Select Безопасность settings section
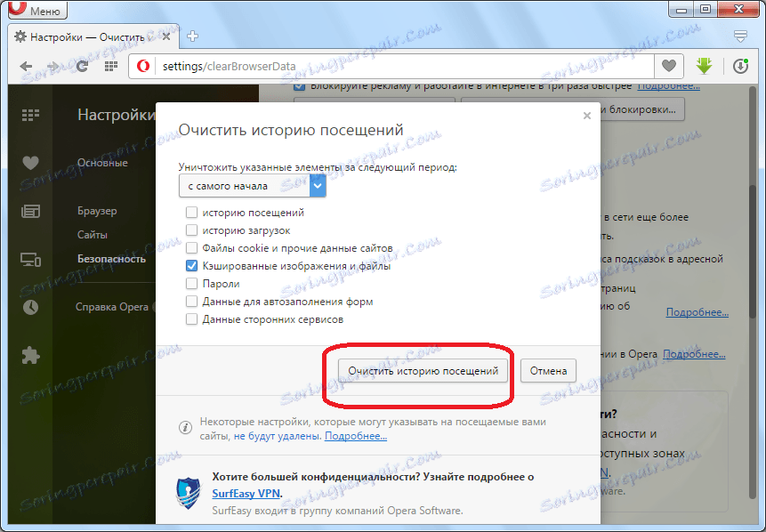Screen dimensions: 766x532 point(111,259)
